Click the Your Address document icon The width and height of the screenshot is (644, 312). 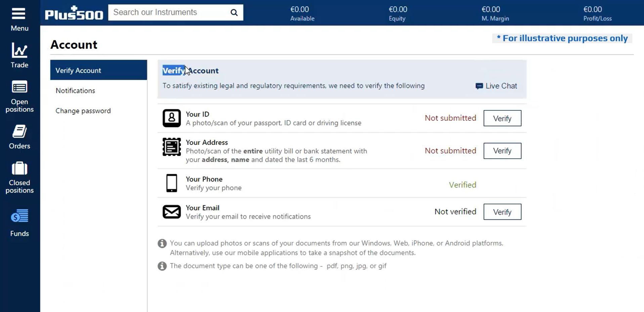click(172, 147)
